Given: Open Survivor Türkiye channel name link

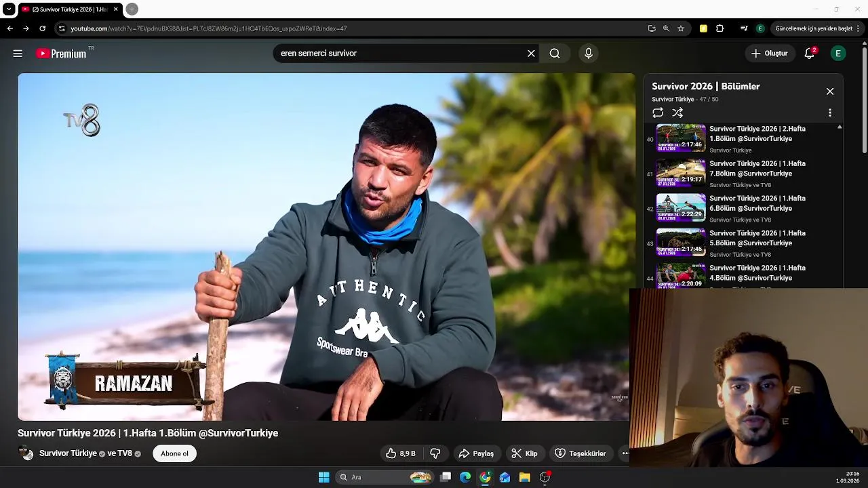Looking at the screenshot, I should coord(68,453).
